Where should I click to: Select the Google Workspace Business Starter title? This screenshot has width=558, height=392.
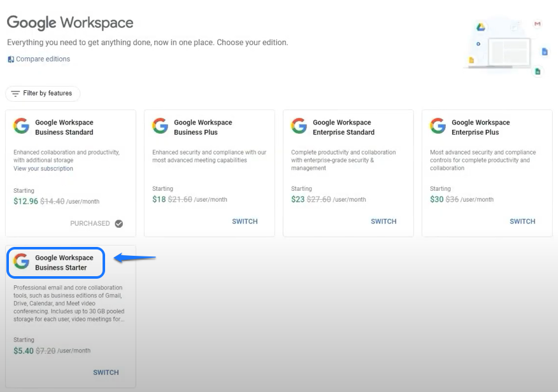click(x=64, y=263)
